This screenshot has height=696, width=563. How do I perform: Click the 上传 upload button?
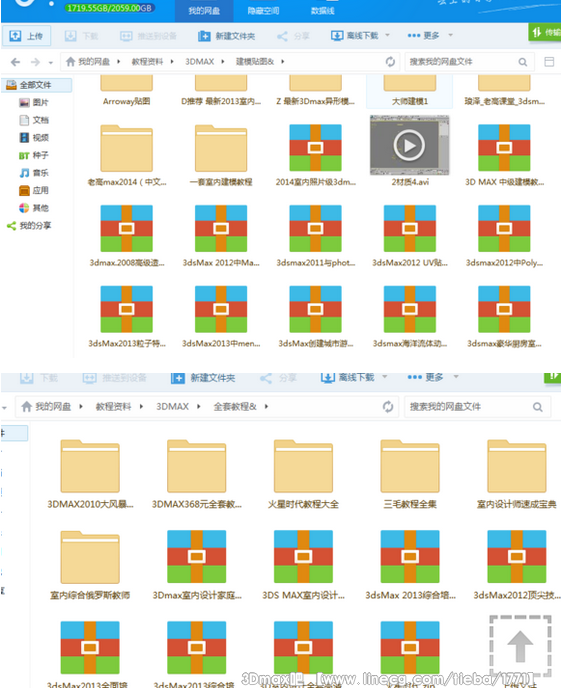(26, 36)
